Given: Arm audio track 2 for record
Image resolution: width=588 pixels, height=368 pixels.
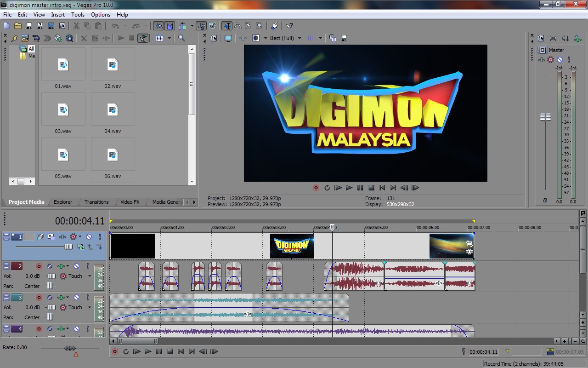Looking at the screenshot, I should 39,266.
